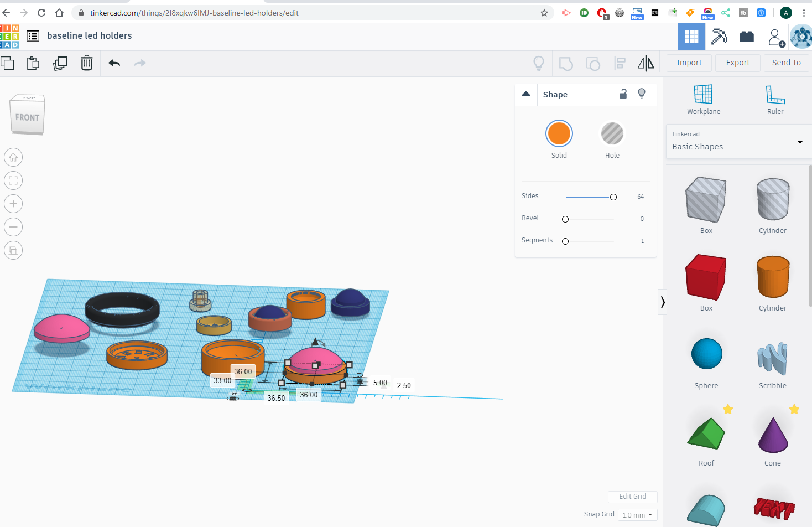Screen dimensions: 812x527
Task: Open the Basic Shapes library dropdown
Action: [x=738, y=142]
